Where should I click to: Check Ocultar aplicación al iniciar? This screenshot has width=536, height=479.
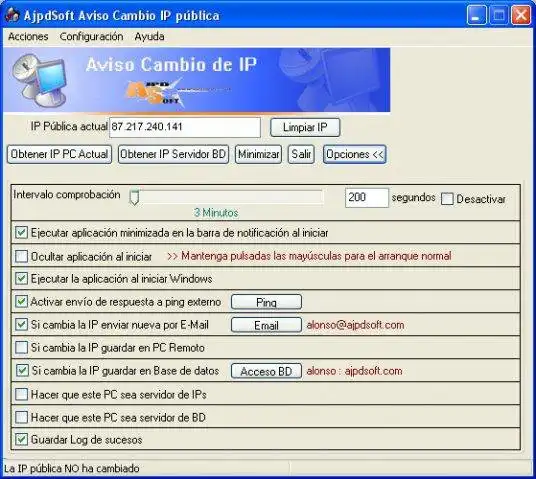point(21,256)
